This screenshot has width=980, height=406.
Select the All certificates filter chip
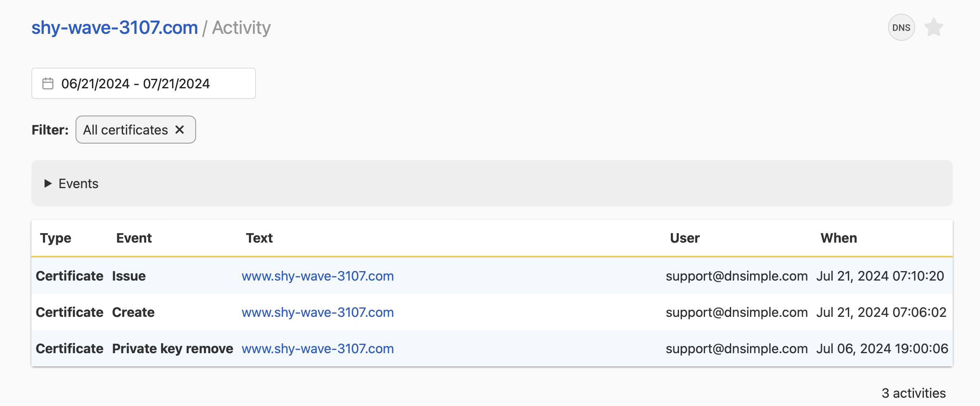(x=135, y=130)
